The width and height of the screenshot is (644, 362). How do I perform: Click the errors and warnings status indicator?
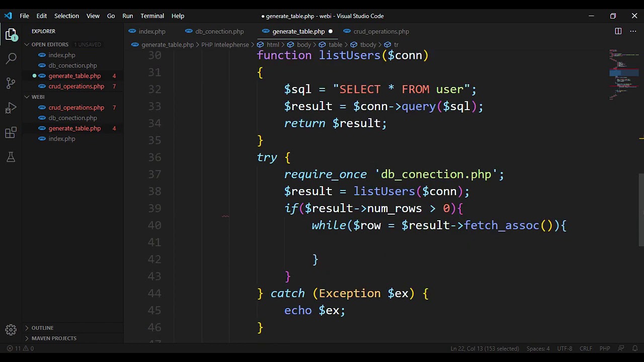tap(21, 348)
